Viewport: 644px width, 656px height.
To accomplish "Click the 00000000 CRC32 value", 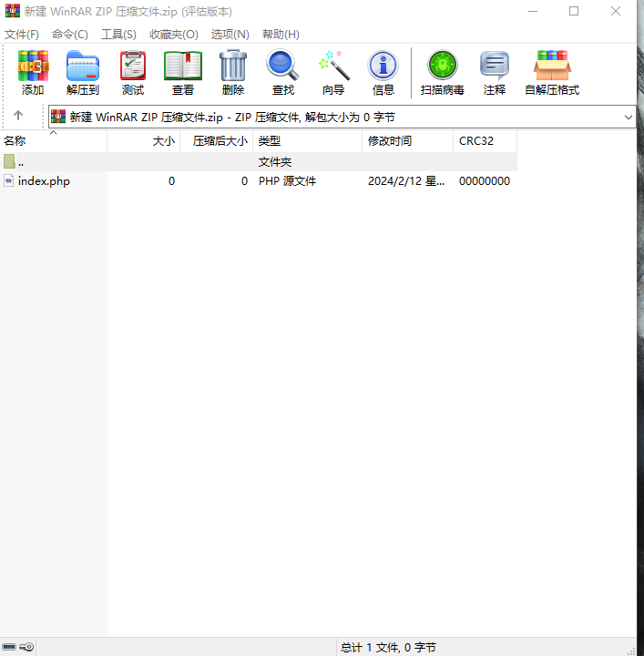I will click(485, 181).
